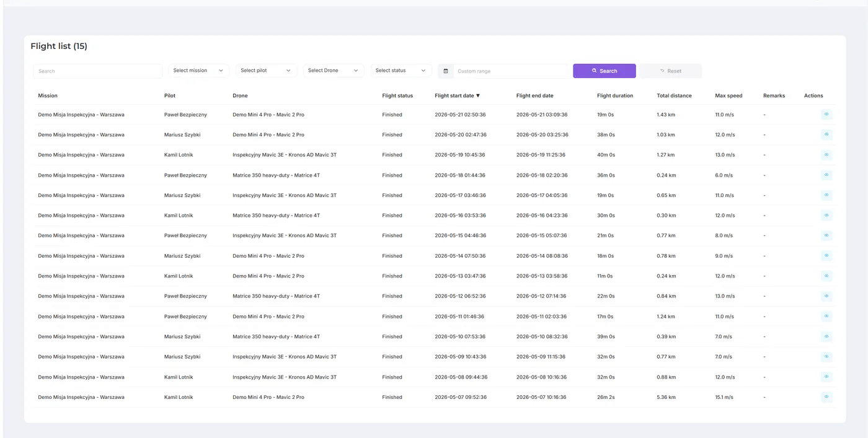Click the Total distance column header
The height and width of the screenshot is (438, 868).
click(675, 95)
